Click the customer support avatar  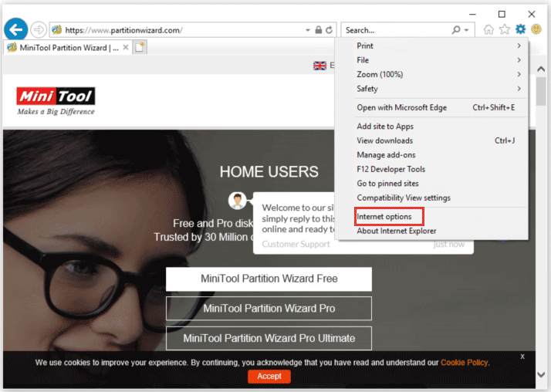click(x=237, y=201)
